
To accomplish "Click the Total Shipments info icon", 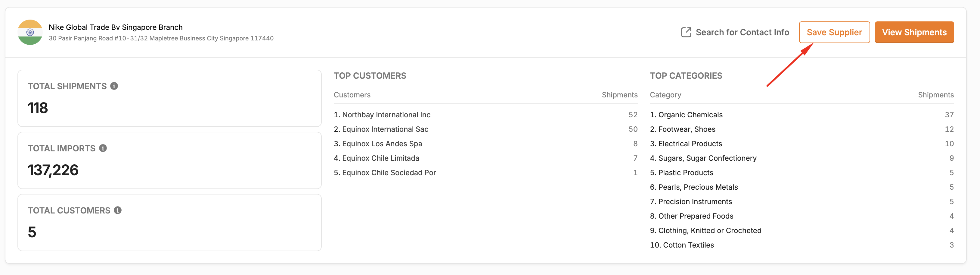I will tap(114, 86).
